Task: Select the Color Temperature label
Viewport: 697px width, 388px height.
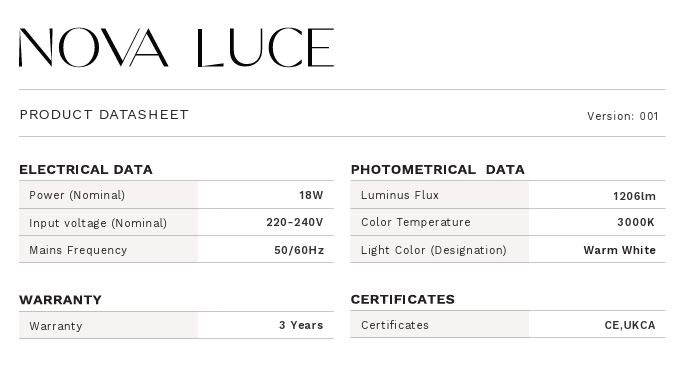Action: [x=416, y=222]
